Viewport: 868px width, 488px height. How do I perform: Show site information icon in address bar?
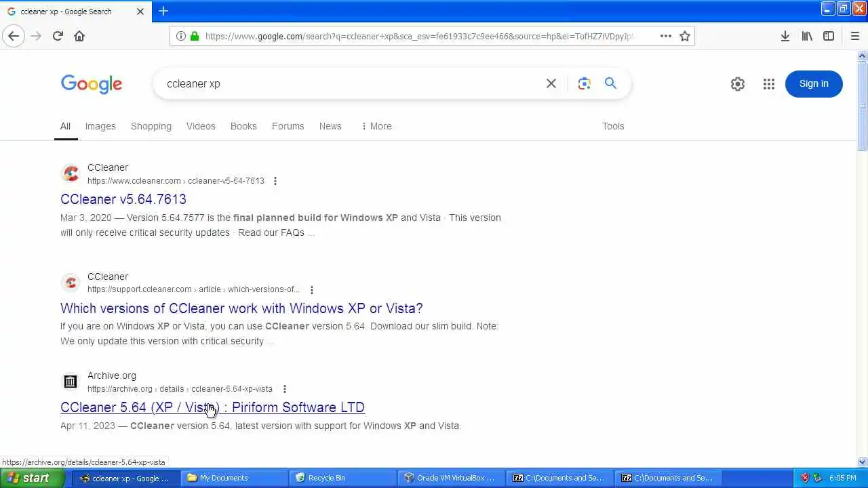(180, 36)
